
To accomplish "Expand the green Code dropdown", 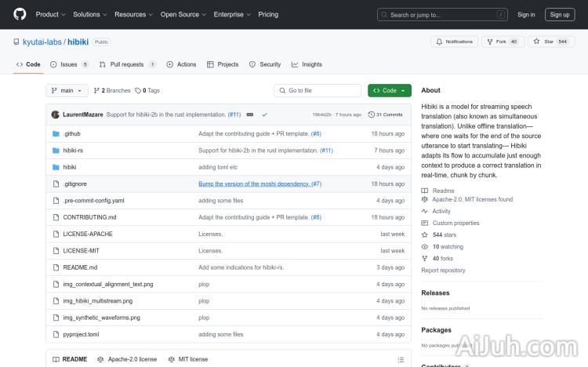I will coord(389,90).
